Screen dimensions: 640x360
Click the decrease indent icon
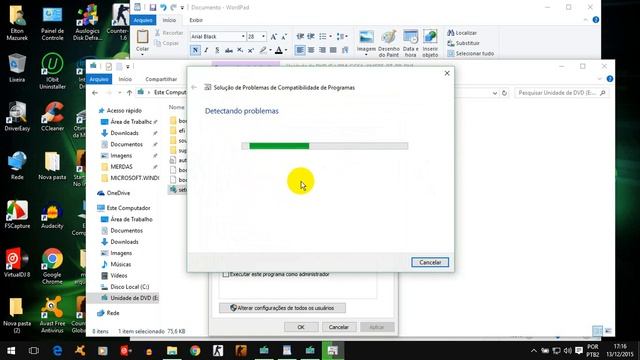300,36
